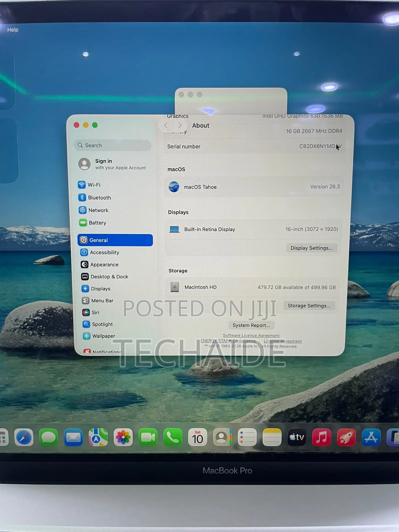Screen dimensions: 399x532
Task: Click Sign in with Apple Account
Action: pyautogui.click(x=112, y=164)
